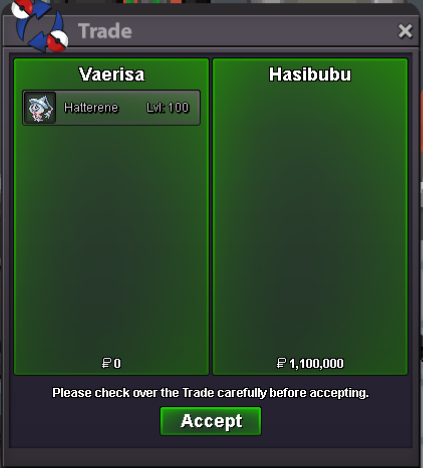Click the Hatterene name label
Screen dimensions: 423x468
point(91,108)
